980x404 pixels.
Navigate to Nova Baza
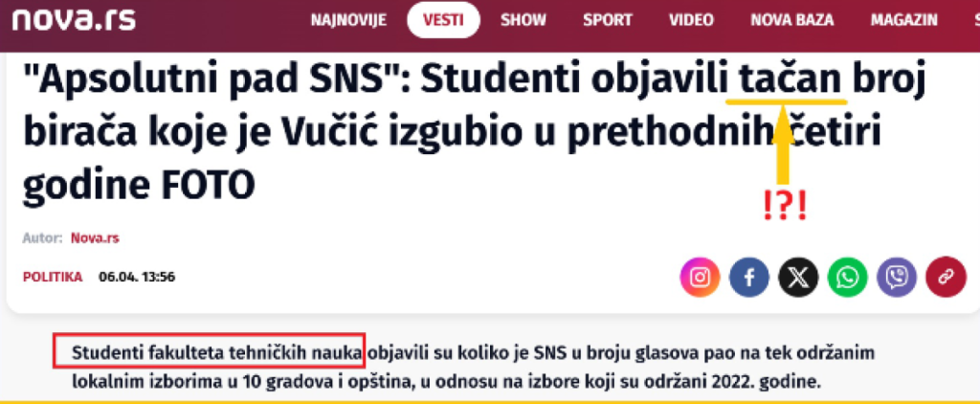coord(792,20)
